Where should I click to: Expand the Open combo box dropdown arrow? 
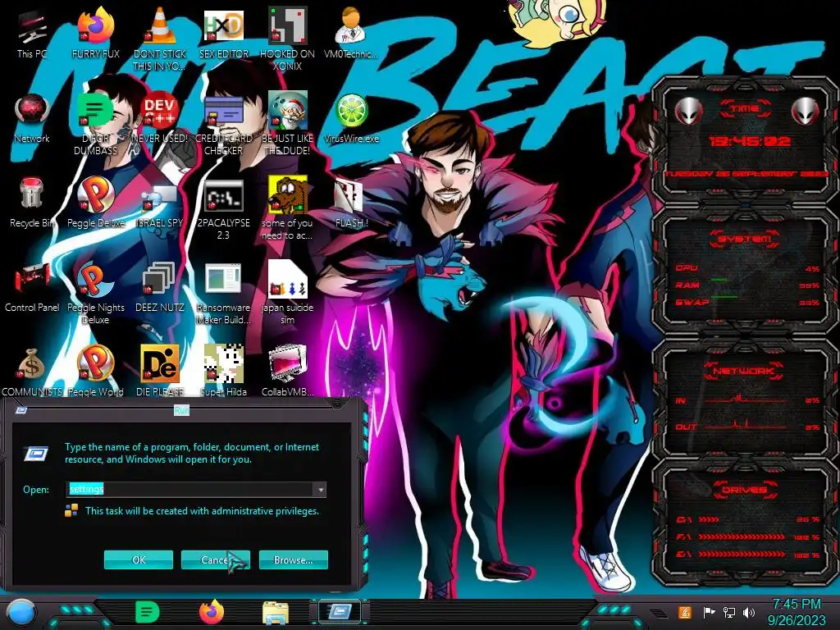tap(320, 489)
